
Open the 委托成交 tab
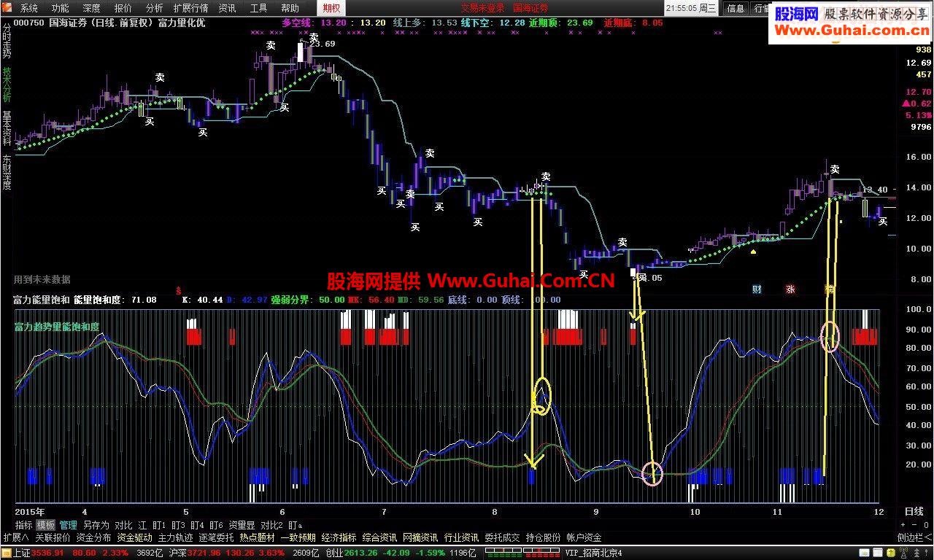pyautogui.click(x=502, y=538)
